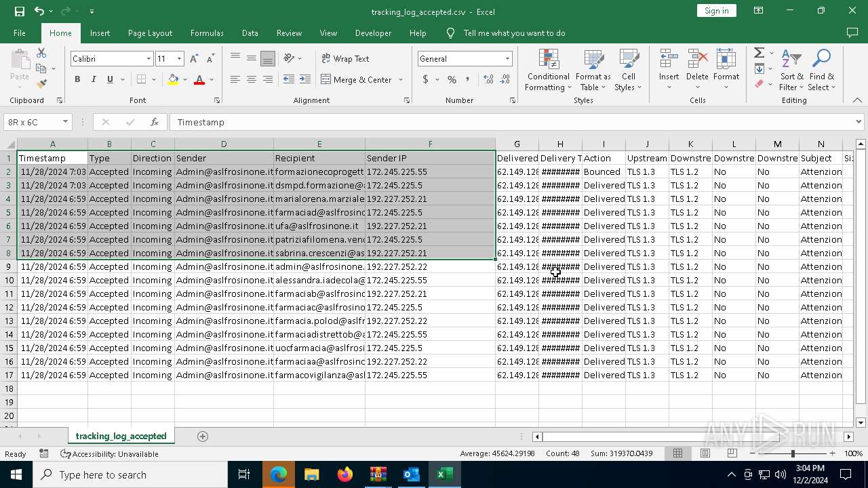Open Cell Styles gallery
The height and width of the screenshot is (488, 868).
629,70
